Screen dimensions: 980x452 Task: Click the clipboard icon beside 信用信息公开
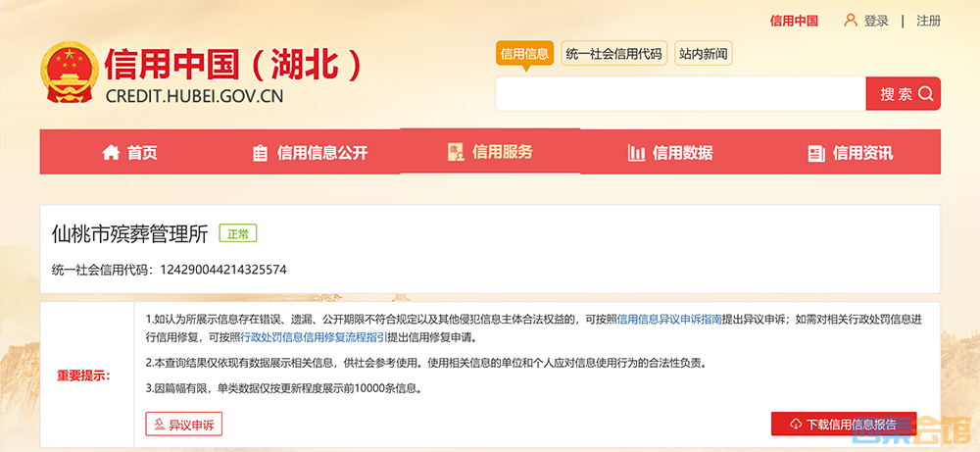[260, 153]
